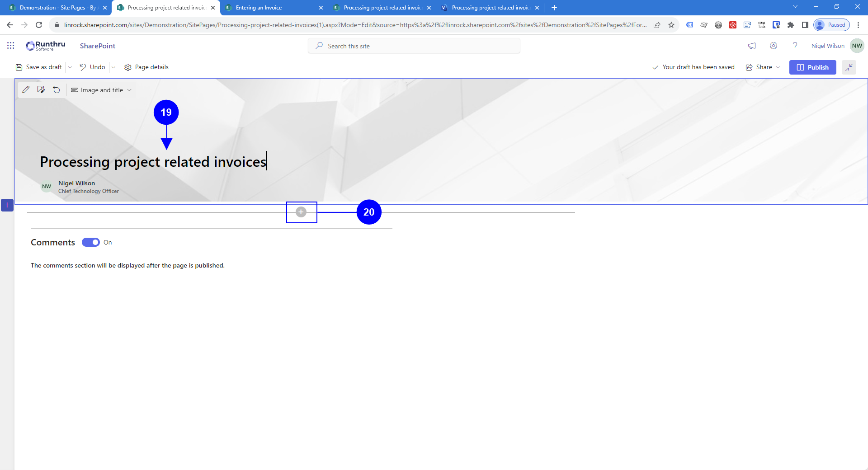
Task: Click the Publish button
Action: pyautogui.click(x=812, y=67)
